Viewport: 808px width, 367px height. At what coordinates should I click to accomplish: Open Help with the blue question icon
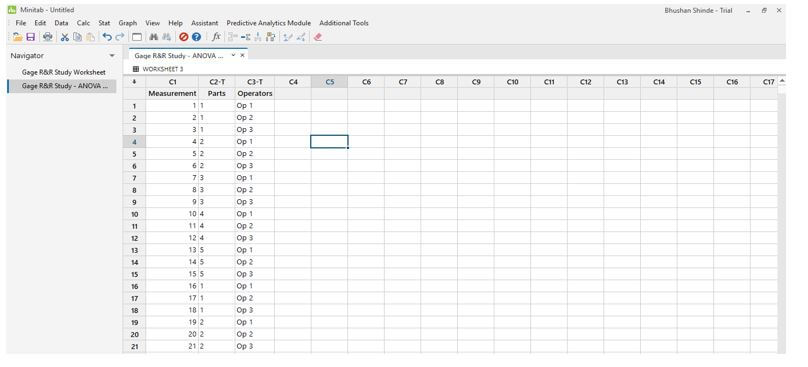point(196,37)
